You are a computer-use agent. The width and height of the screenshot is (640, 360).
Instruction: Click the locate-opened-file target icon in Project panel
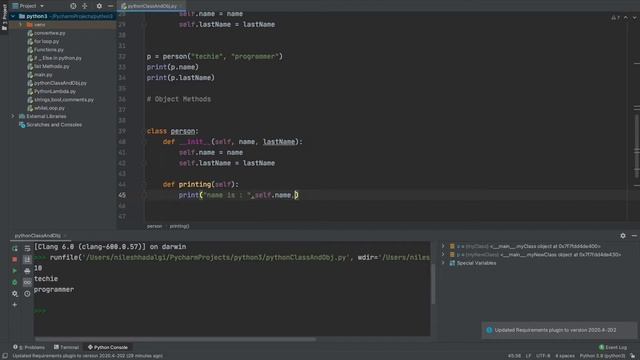(x=73, y=6)
